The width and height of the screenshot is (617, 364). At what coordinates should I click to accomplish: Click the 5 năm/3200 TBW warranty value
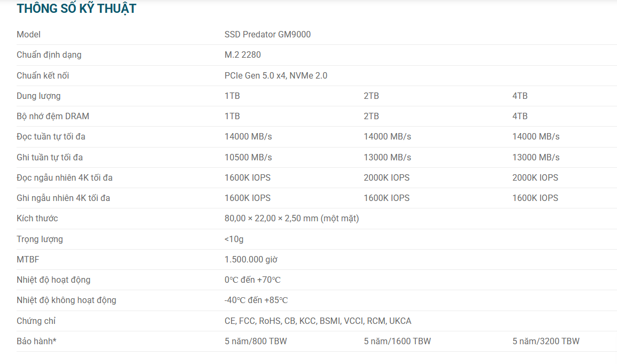(546, 341)
